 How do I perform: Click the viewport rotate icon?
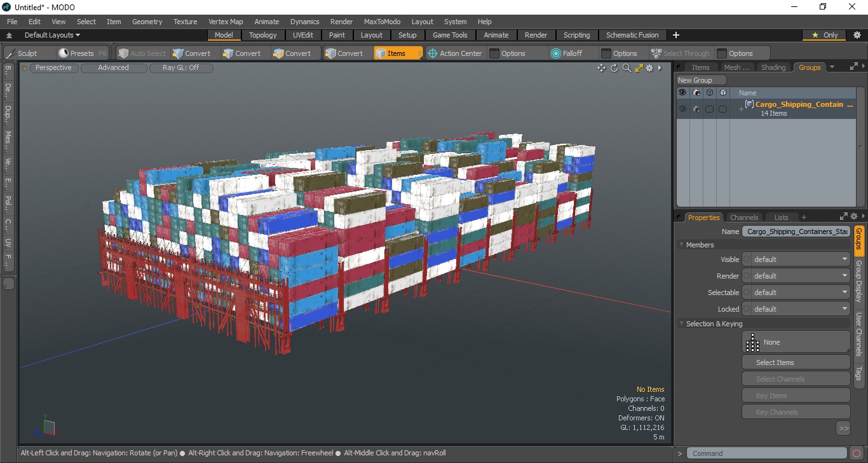click(x=614, y=68)
